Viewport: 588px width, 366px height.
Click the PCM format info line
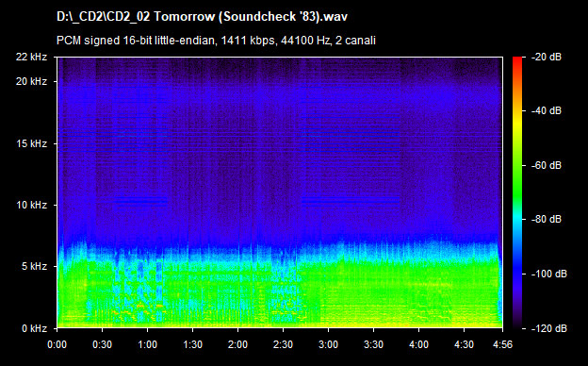pyautogui.click(x=216, y=41)
